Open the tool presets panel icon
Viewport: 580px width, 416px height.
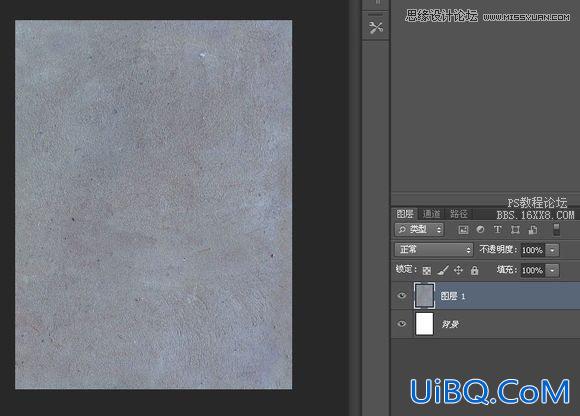click(x=375, y=28)
